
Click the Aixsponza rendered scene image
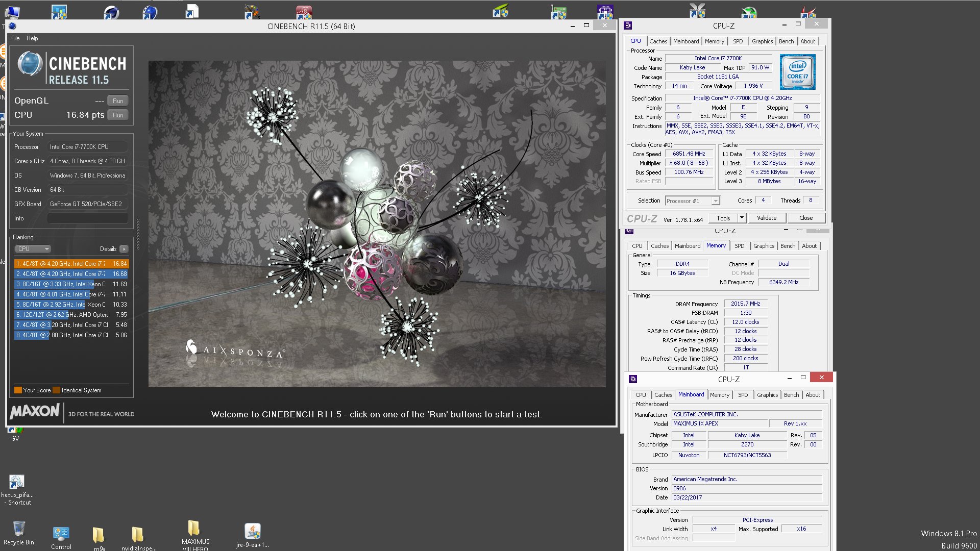(377, 224)
